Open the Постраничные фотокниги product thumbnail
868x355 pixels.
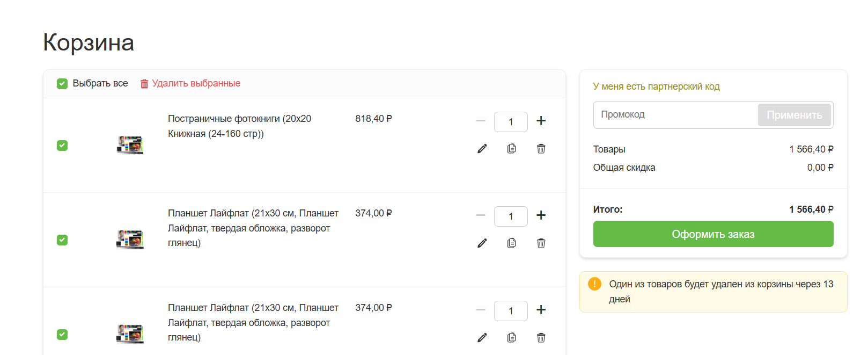(x=130, y=145)
